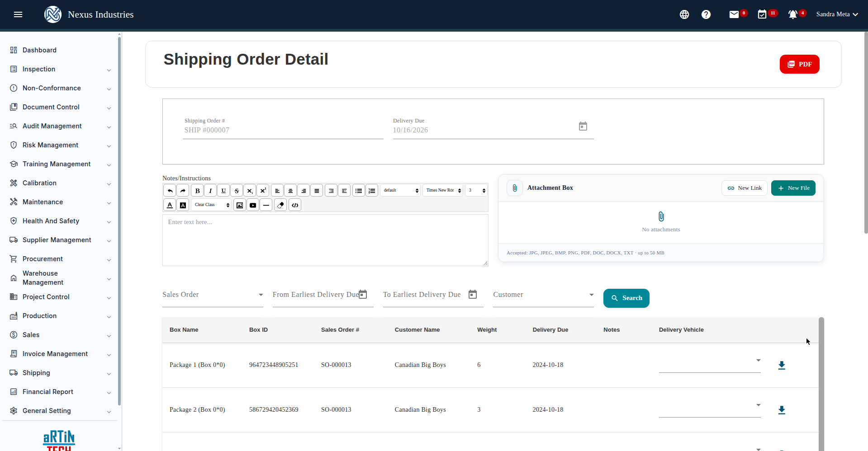
Task: Expand the Inspection sidebar menu
Action: 60,69
